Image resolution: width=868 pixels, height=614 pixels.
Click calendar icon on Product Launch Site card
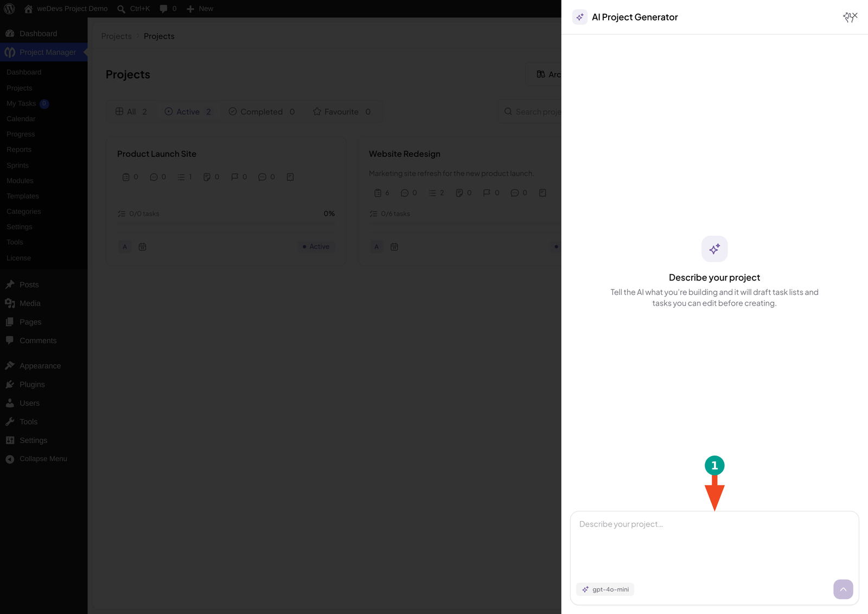pos(143,246)
